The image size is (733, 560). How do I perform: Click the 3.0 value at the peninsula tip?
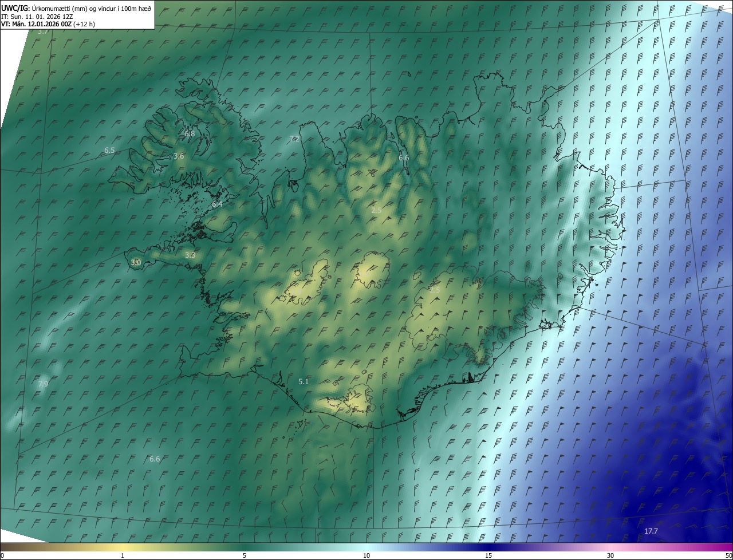tap(136, 262)
